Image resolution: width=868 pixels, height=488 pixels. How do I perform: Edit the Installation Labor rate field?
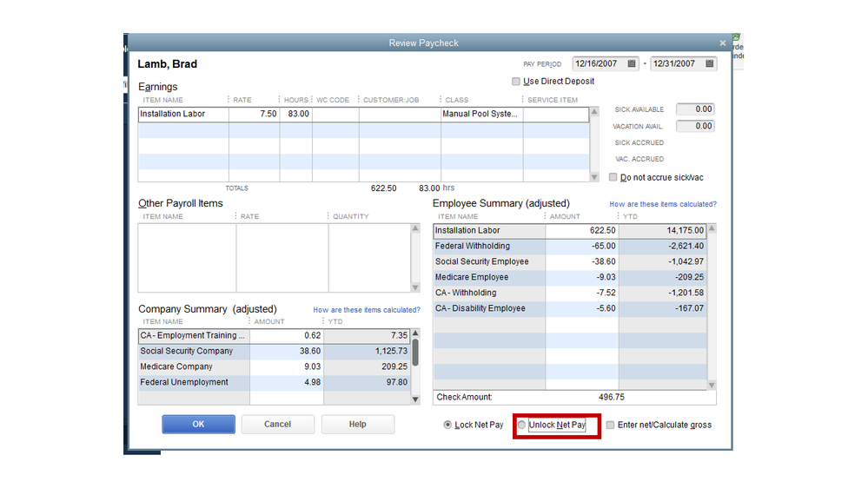coord(254,114)
